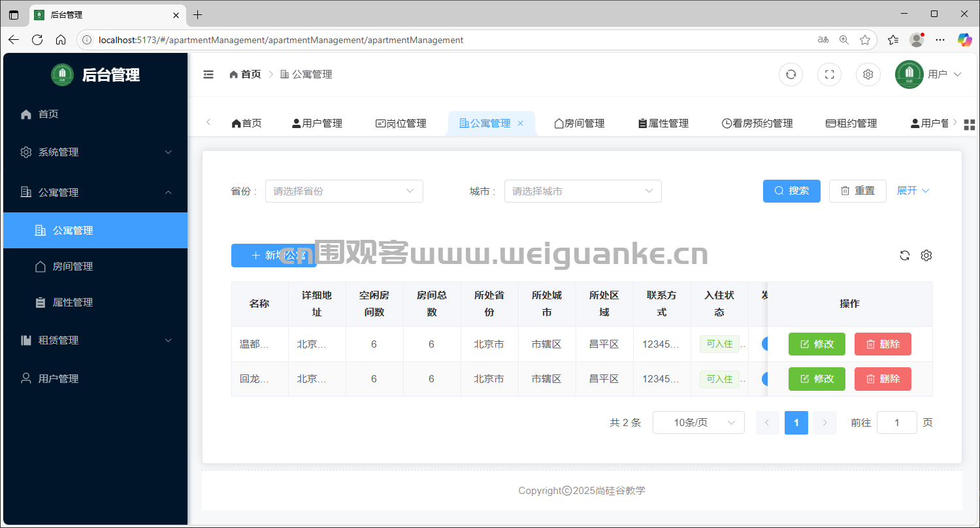Screen dimensions: 980x528
Task: Switch to the 属性管理 tab
Action: click(663, 124)
